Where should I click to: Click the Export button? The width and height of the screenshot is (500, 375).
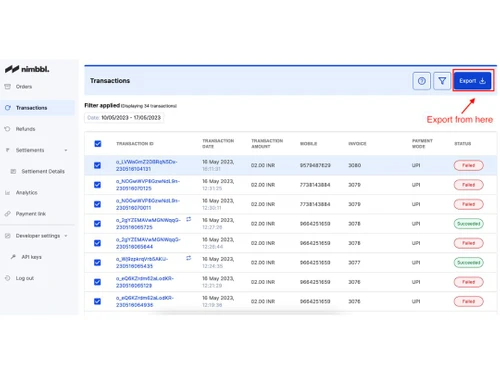(x=473, y=81)
